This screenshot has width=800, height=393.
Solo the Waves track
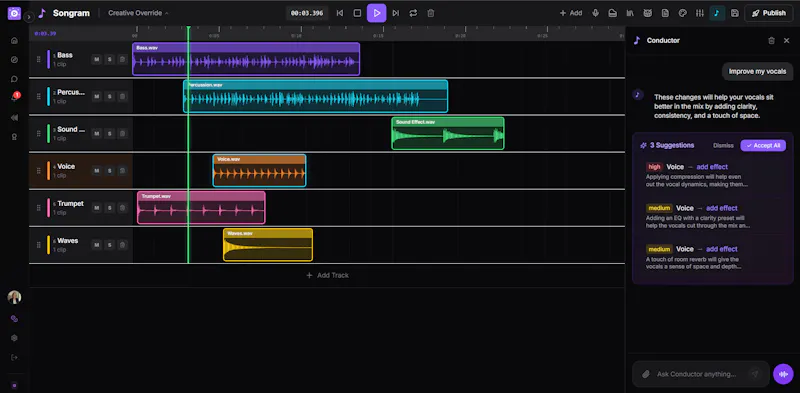pos(109,245)
